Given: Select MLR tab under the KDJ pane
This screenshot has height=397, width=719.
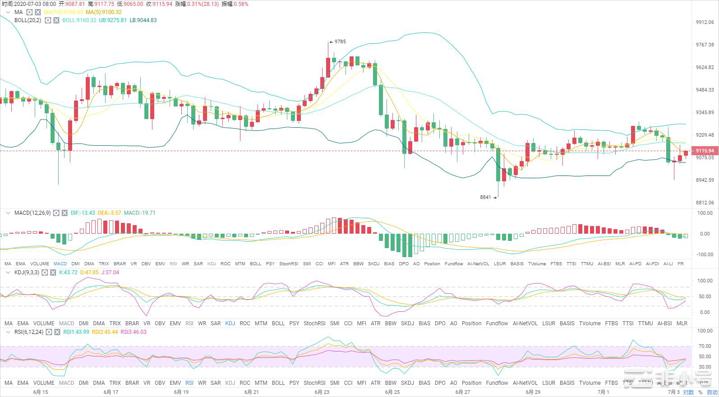Looking at the screenshot, I should pyautogui.click(x=682, y=323).
